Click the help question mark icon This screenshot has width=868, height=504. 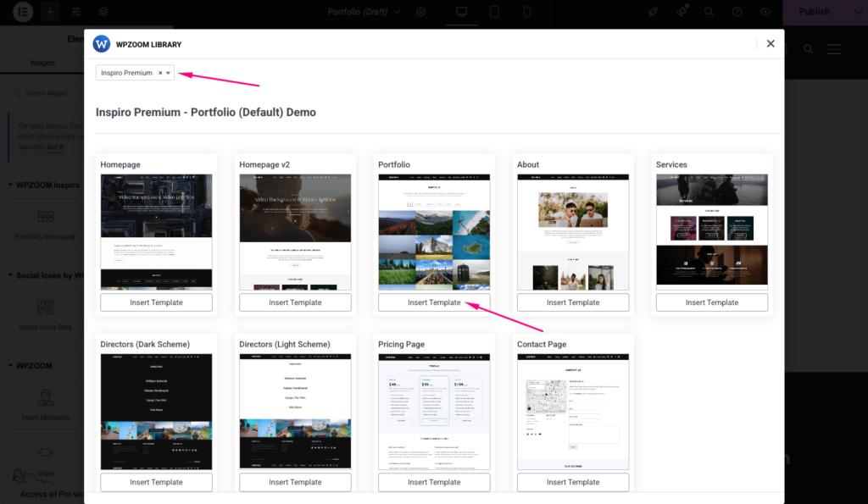[737, 12]
